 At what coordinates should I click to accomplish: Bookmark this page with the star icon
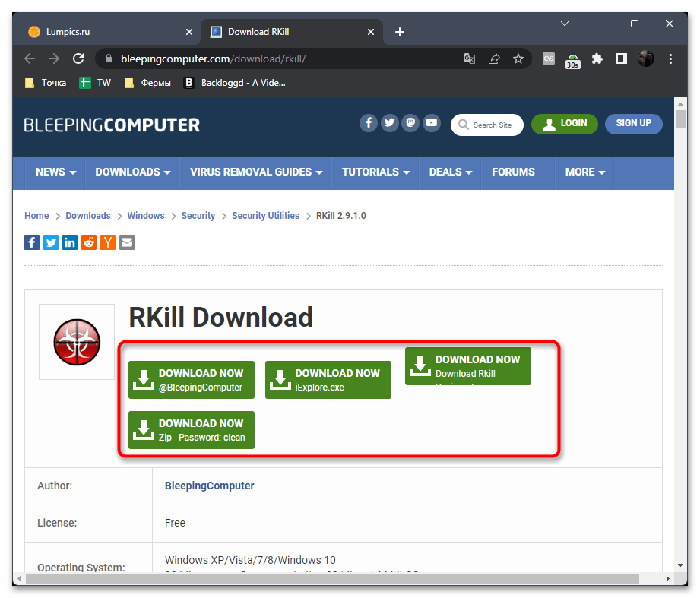point(518,59)
